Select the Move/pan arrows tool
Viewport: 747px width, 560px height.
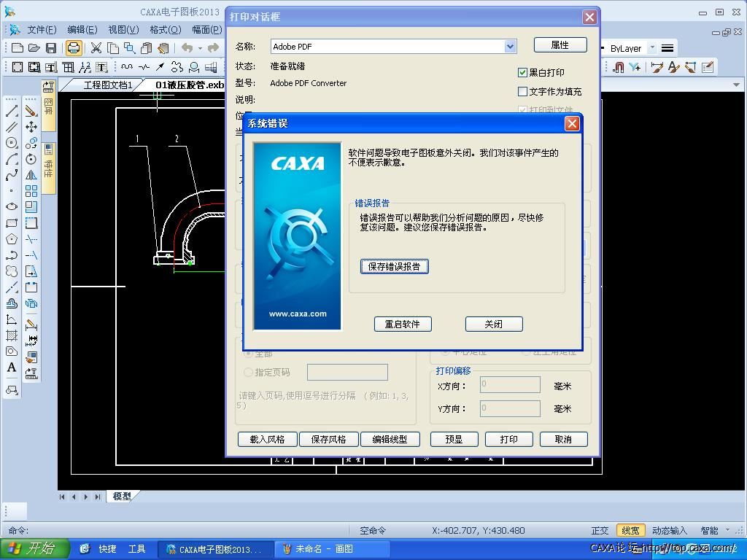(31, 127)
